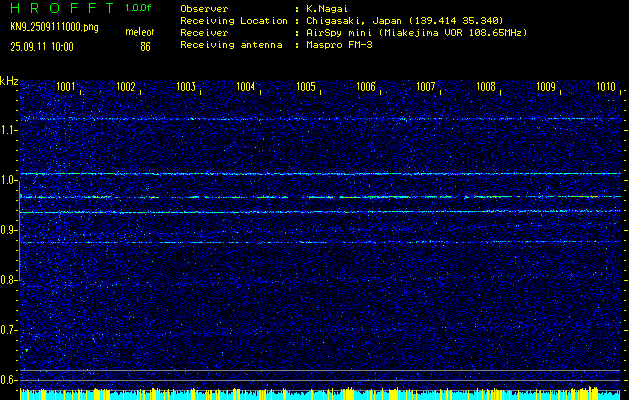Screen dimensions: 629x400
Task: Click the 1007 time marker
Action: pos(426,87)
